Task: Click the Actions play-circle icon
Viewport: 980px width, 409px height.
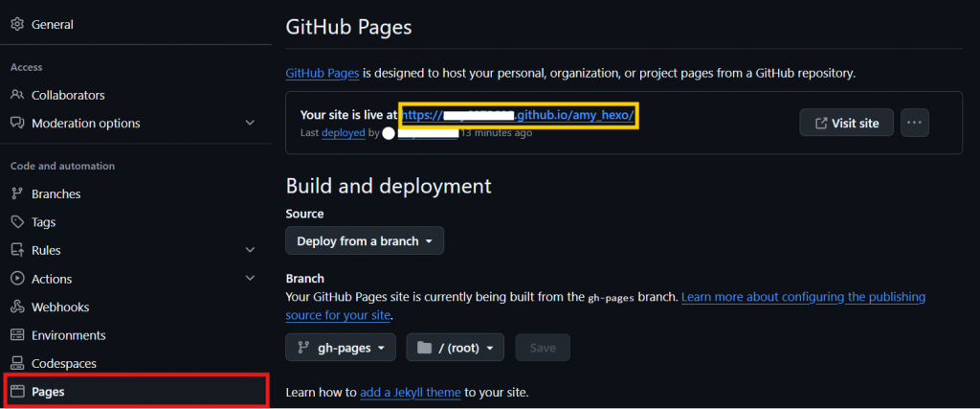Action: (17, 279)
